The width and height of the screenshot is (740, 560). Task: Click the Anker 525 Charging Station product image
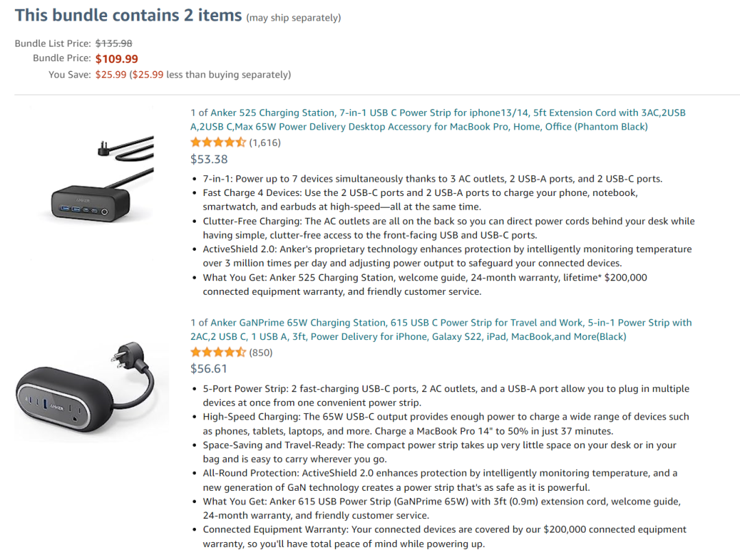point(102,180)
